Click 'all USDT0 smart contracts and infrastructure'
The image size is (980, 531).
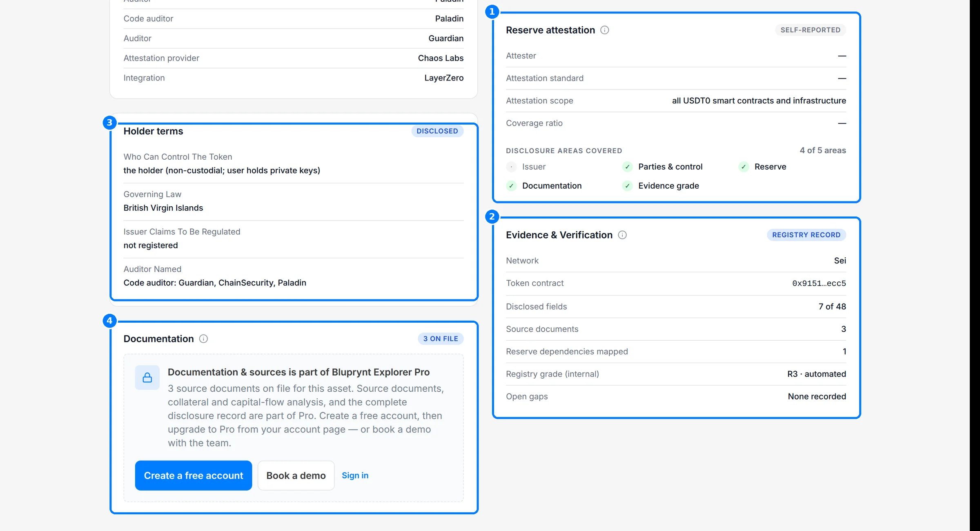click(759, 100)
